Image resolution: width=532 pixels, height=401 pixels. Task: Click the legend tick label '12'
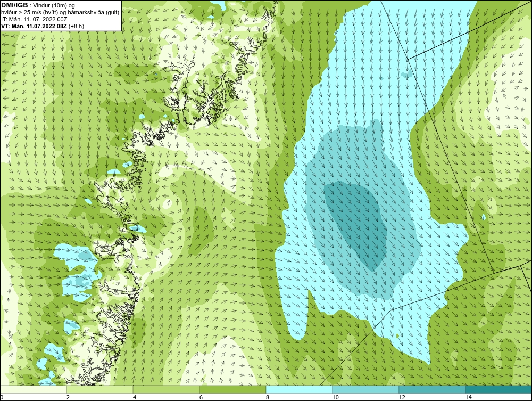(402, 397)
